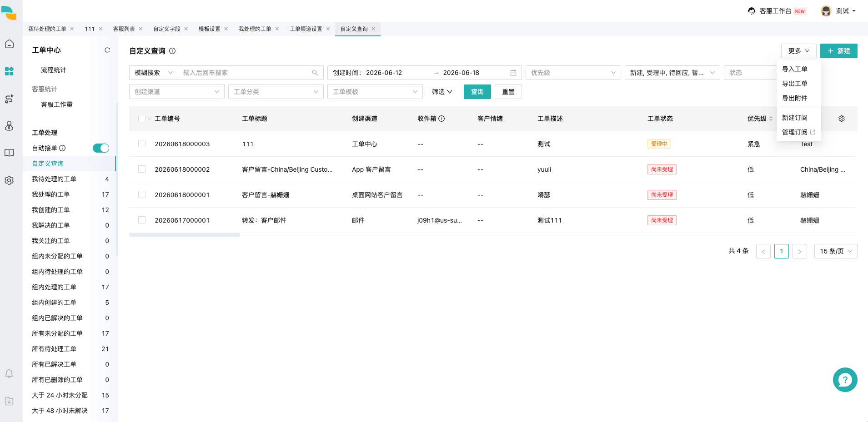Image resolution: width=868 pixels, height=422 pixels.
Task: Select checkbox for ticket 20260617000001
Action: 142,220
